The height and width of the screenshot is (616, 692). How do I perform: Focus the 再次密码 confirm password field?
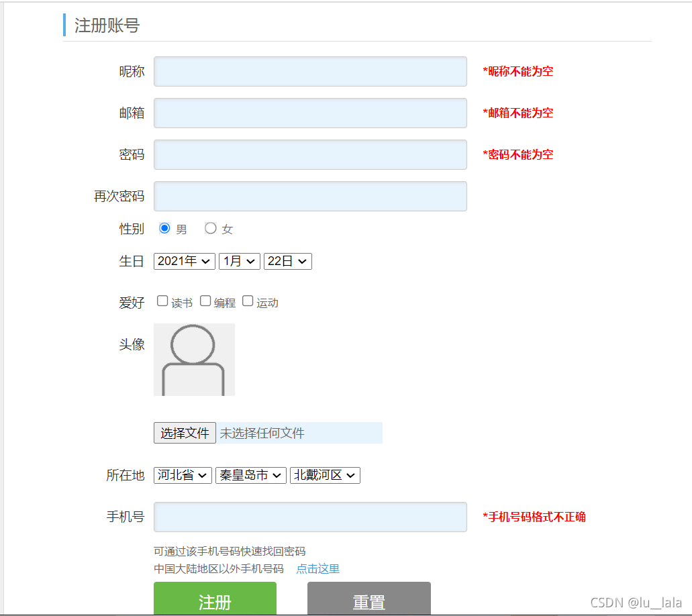[x=310, y=196]
